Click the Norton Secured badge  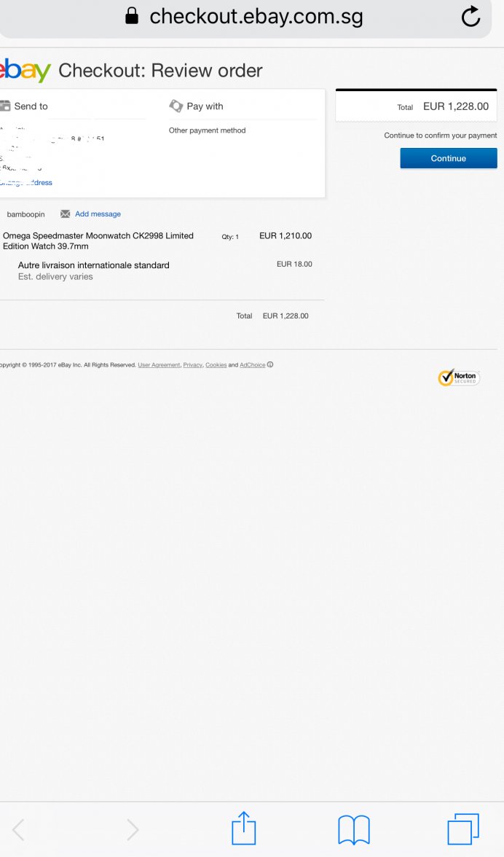coord(459,377)
